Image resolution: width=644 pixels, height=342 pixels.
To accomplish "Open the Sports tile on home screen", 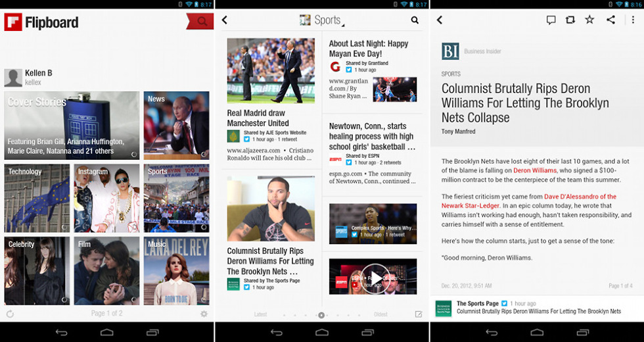I will coord(177,198).
